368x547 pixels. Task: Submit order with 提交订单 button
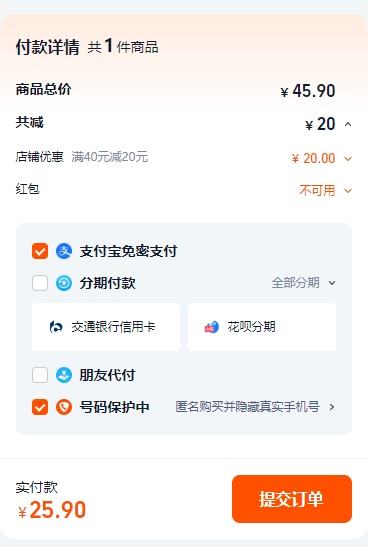[292, 499]
